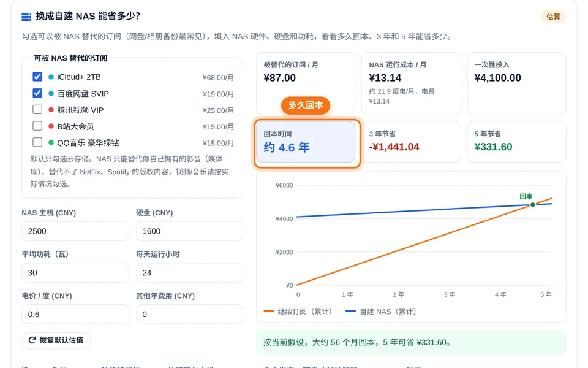Click the 电价 / 度 (CNY) field

[75, 314]
